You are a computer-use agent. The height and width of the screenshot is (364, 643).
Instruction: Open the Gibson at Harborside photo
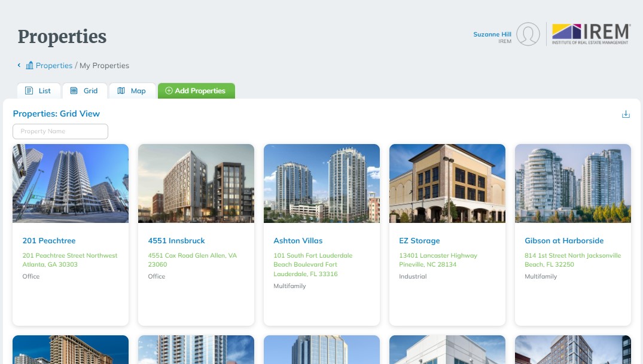point(573,183)
